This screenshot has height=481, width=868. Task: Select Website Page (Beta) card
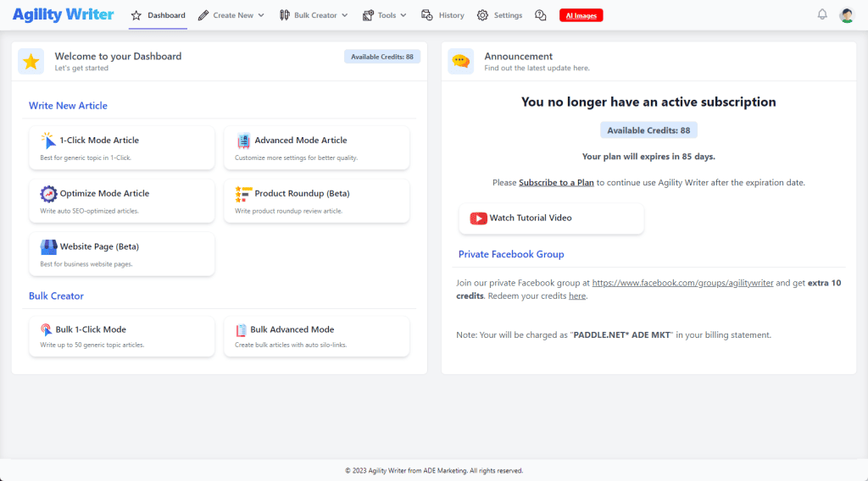pyautogui.click(x=122, y=254)
